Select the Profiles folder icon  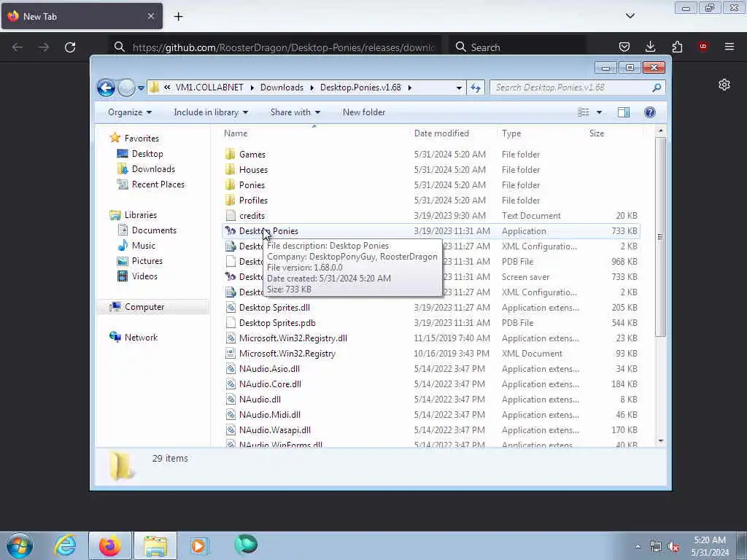coord(231,200)
